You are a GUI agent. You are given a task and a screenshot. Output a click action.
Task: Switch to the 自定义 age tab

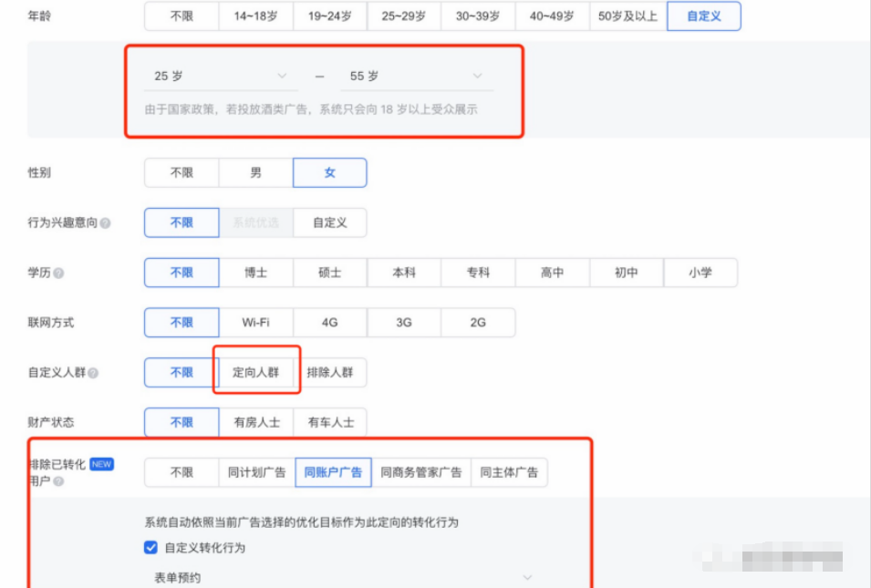point(703,15)
